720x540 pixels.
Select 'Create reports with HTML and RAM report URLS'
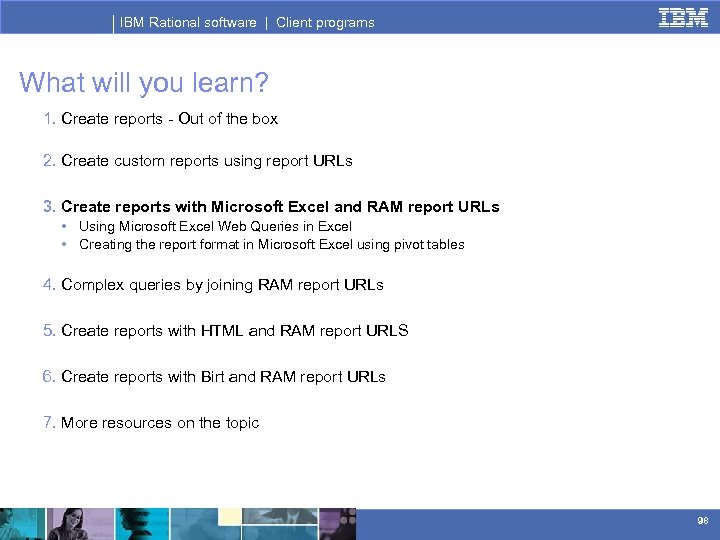[x=235, y=331]
